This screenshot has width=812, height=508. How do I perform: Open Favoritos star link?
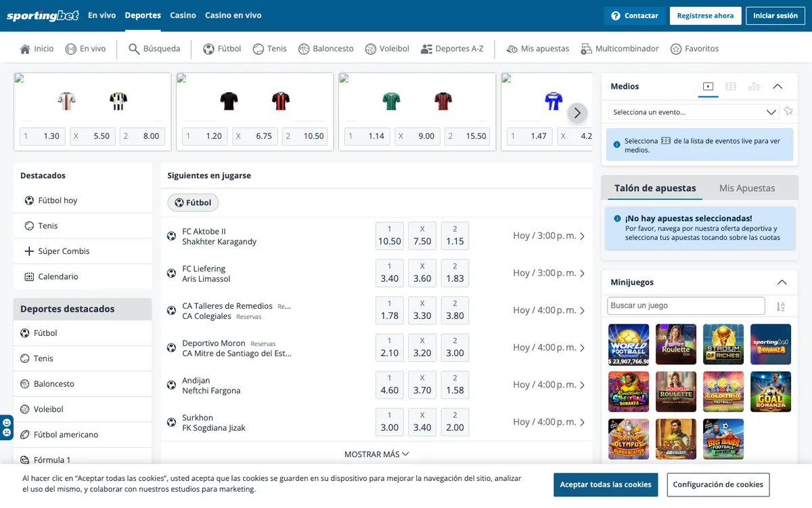pyautogui.click(x=694, y=49)
